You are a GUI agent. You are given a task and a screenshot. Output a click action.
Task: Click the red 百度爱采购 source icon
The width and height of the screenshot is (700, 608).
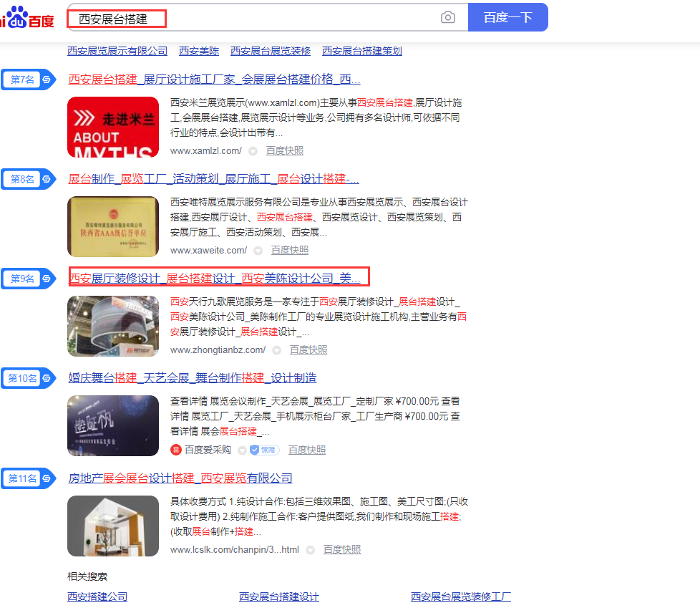point(175,450)
